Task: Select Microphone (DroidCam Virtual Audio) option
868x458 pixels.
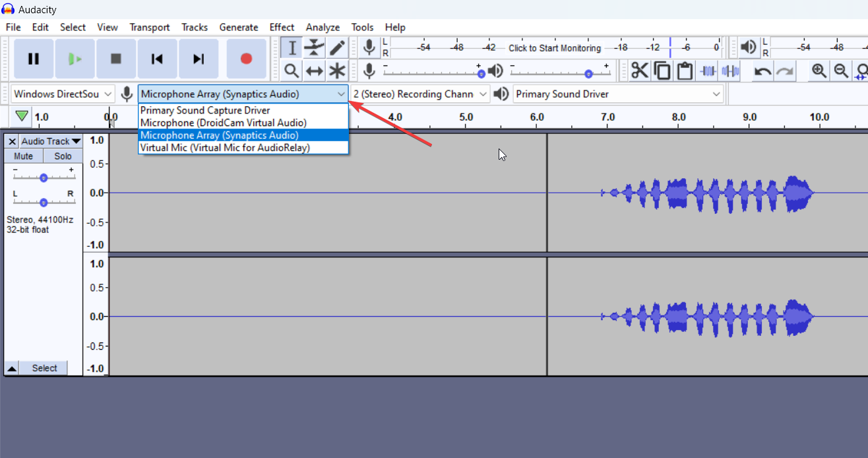Action: (x=243, y=123)
